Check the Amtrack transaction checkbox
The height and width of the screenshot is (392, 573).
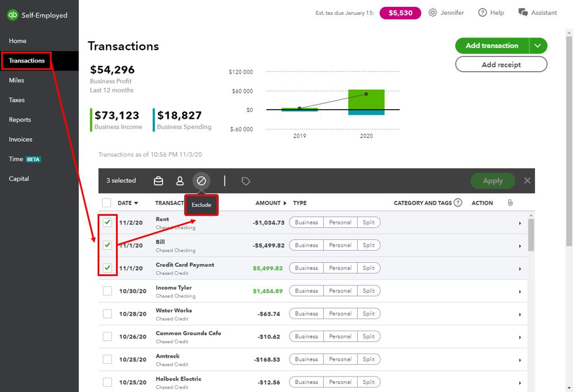[107, 359]
